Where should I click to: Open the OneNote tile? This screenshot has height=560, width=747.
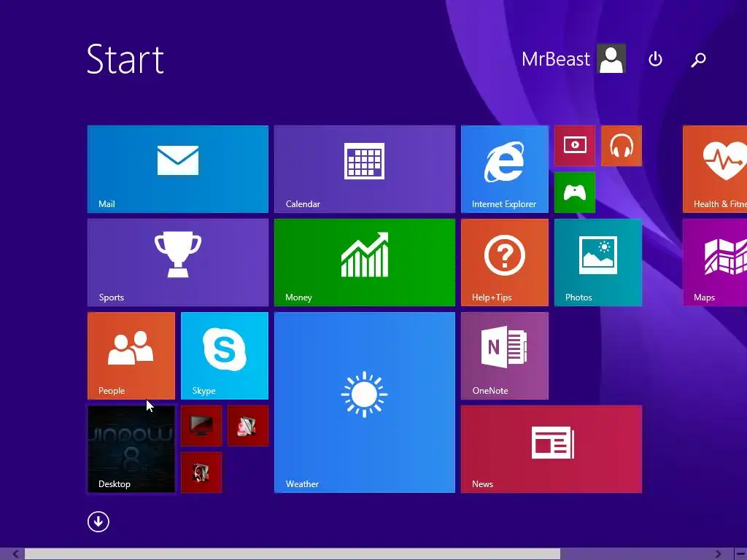click(x=505, y=356)
